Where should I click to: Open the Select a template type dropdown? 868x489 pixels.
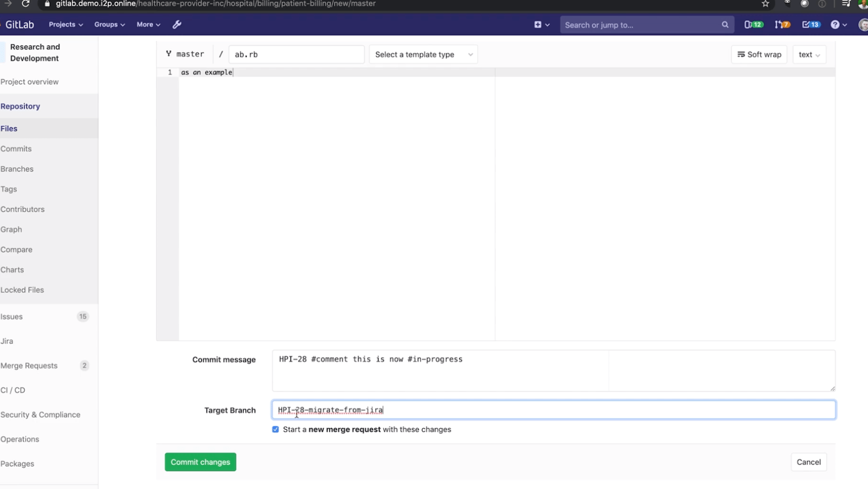423,54
